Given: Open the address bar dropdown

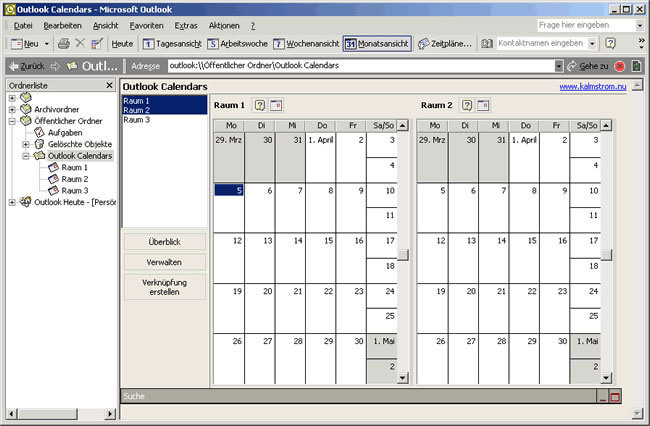Looking at the screenshot, I should (x=559, y=66).
